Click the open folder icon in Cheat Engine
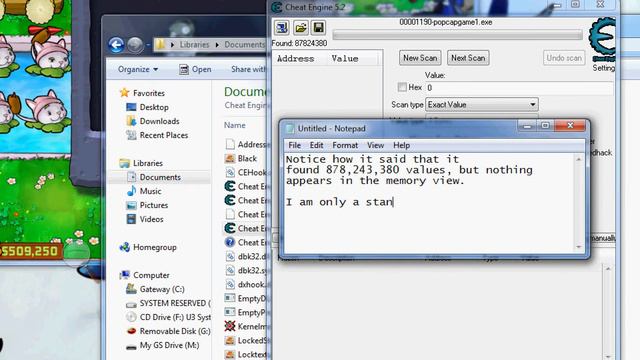640x360 pixels. click(301, 28)
